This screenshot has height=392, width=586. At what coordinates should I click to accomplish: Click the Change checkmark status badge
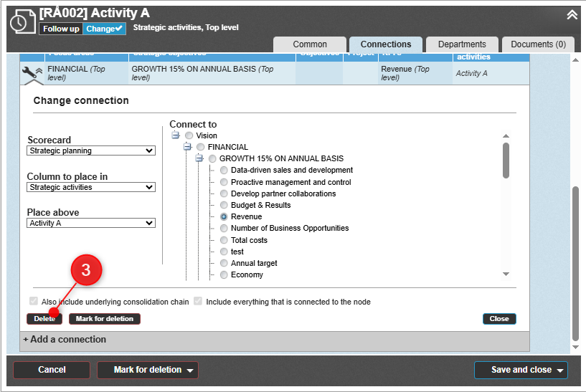(105, 29)
